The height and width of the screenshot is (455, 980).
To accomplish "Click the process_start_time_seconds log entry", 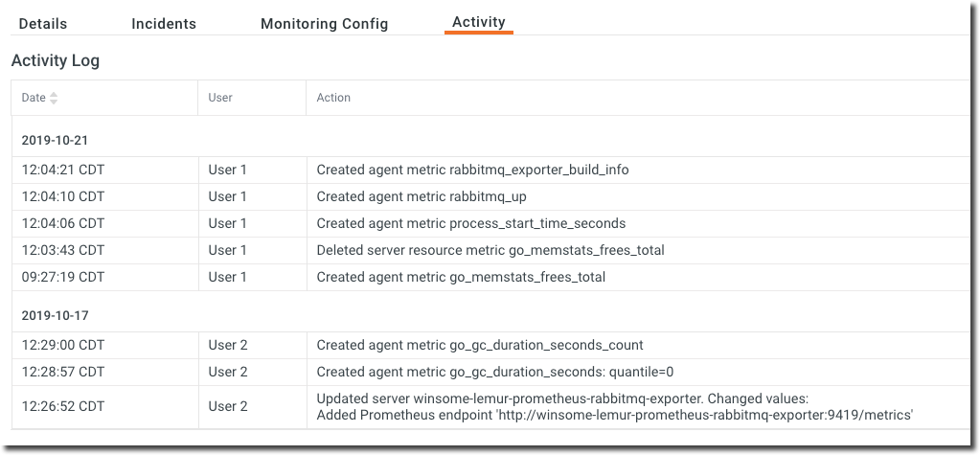I will (470, 223).
